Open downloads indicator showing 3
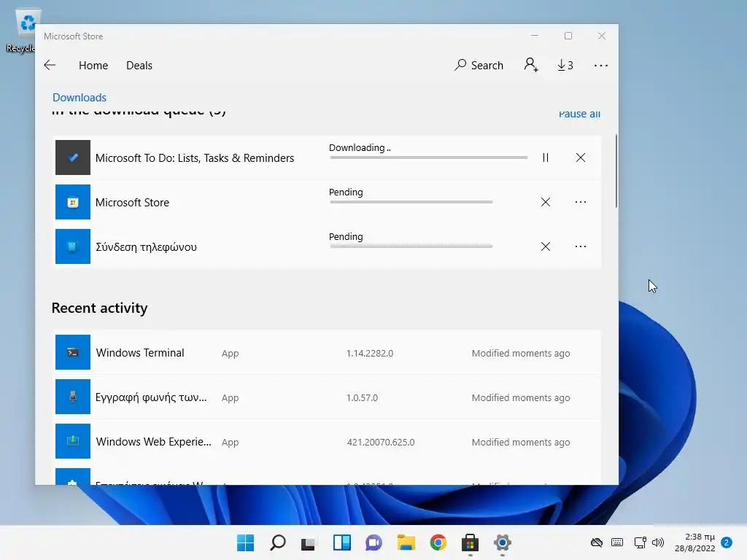 [x=565, y=65]
